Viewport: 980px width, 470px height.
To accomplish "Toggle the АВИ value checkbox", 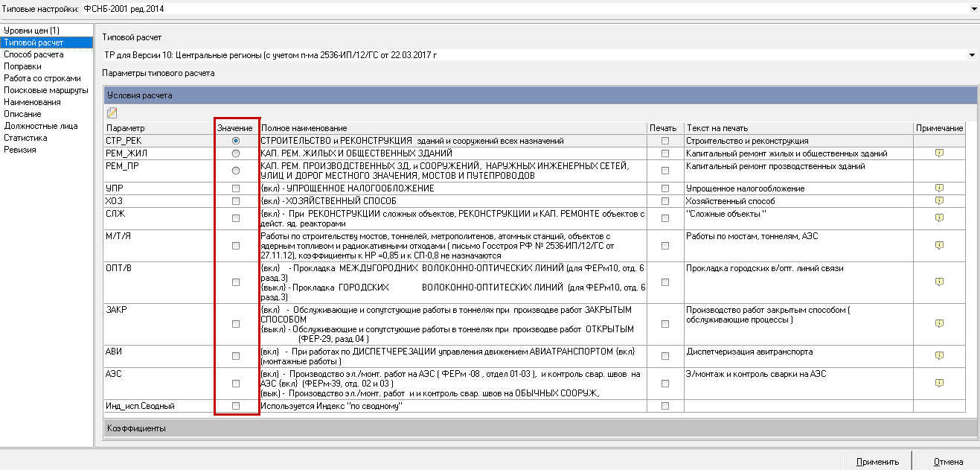I will [x=236, y=356].
